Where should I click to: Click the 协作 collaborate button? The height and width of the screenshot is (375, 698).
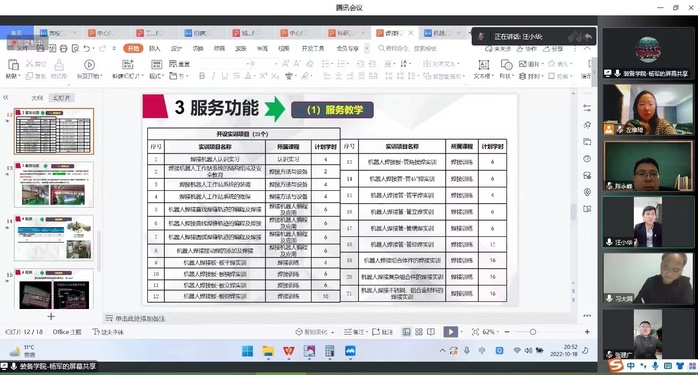click(527, 49)
